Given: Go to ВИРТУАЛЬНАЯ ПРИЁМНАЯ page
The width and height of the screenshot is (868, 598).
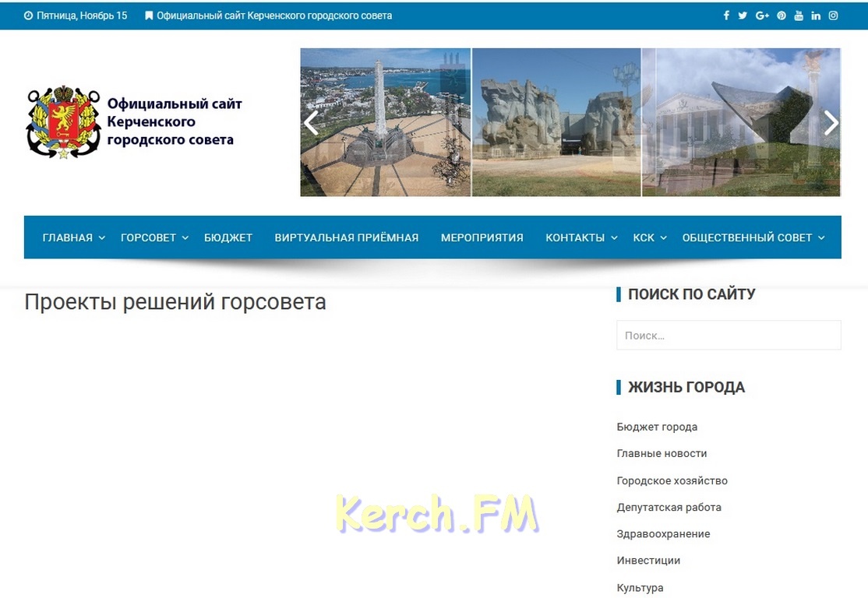Looking at the screenshot, I should [346, 237].
